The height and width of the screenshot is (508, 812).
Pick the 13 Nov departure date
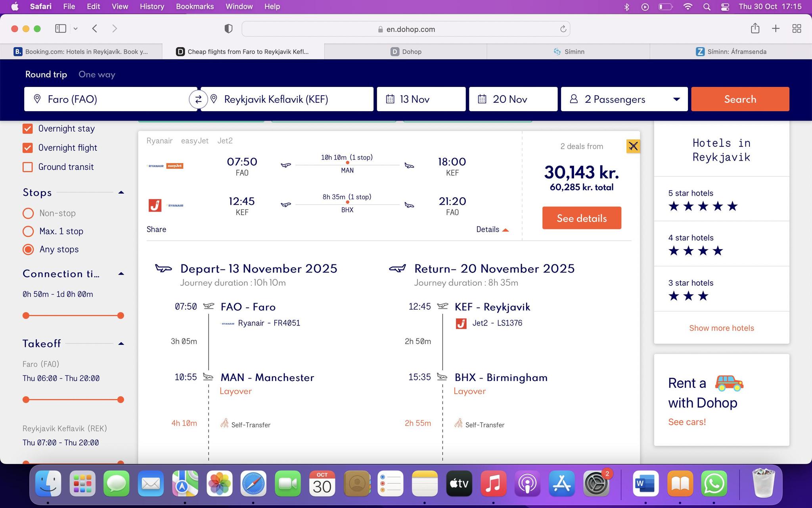[x=421, y=99]
